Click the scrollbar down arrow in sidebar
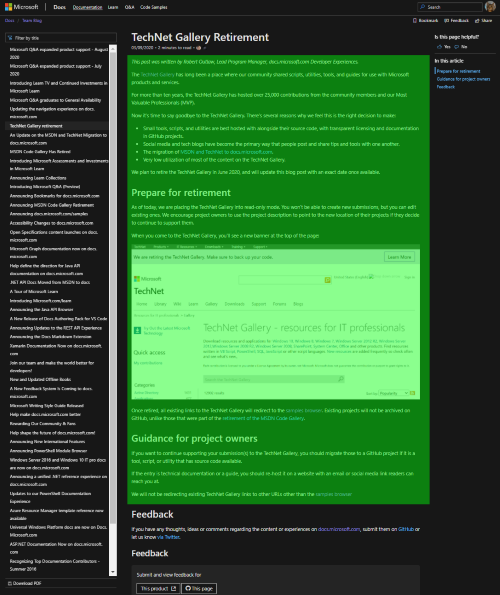Image resolution: width=500 pixels, height=595 pixels. pos(113,572)
